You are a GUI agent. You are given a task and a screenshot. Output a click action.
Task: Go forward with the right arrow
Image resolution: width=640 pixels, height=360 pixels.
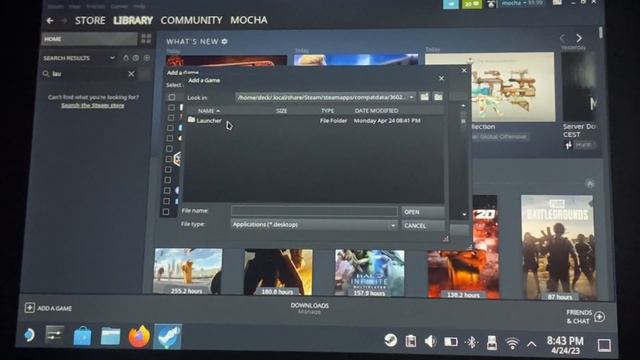pos(64,20)
